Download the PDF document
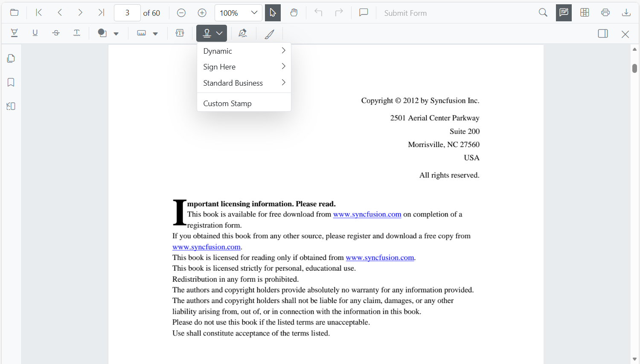This screenshot has height=364, width=640. [626, 13]
